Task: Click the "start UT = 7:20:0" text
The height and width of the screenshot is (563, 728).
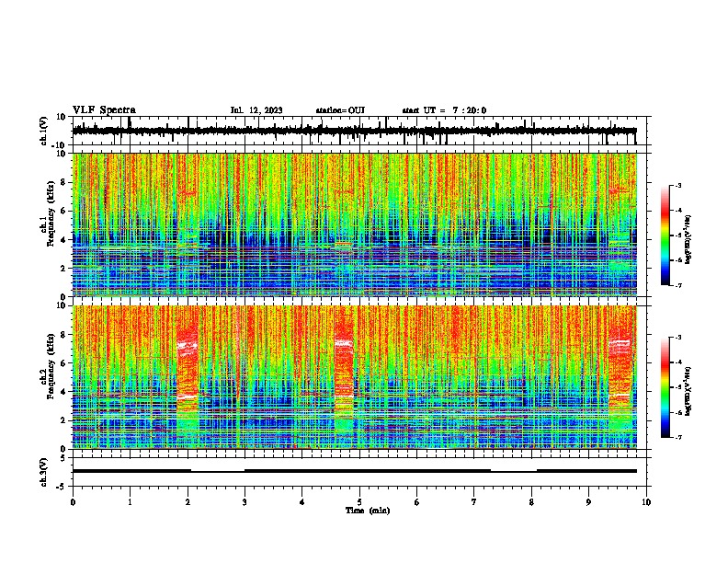Action: (444, 110)
